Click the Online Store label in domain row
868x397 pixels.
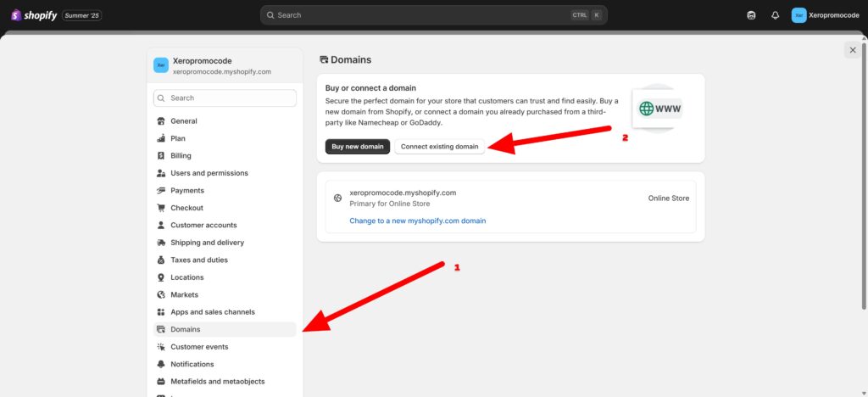point(669,198)
